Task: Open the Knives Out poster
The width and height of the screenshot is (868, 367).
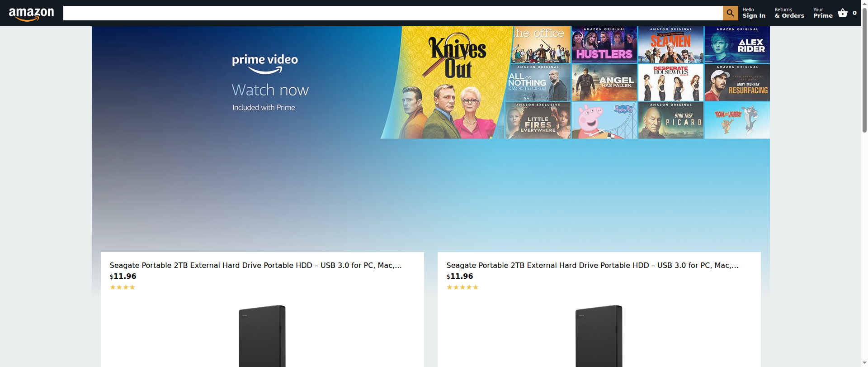Action: tap(447, 82)
